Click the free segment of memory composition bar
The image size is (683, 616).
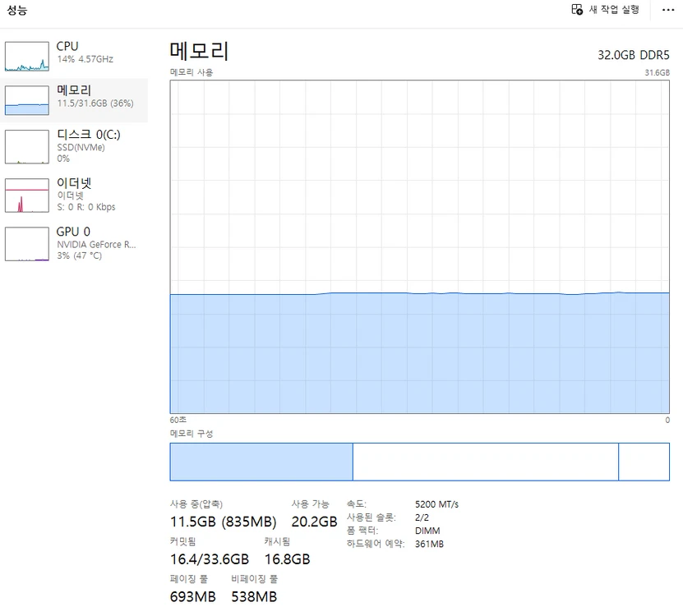tap(644, 462)
